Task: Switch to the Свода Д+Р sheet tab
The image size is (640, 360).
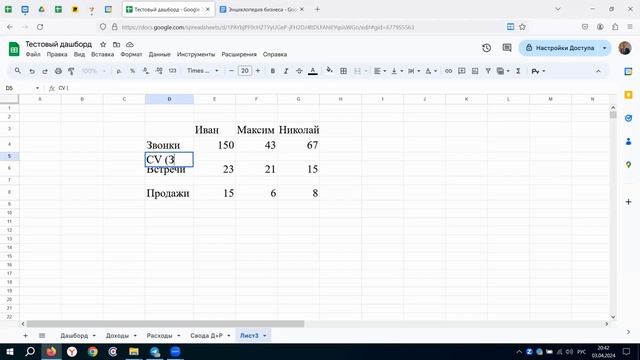Action: click(x=207, y=336)
